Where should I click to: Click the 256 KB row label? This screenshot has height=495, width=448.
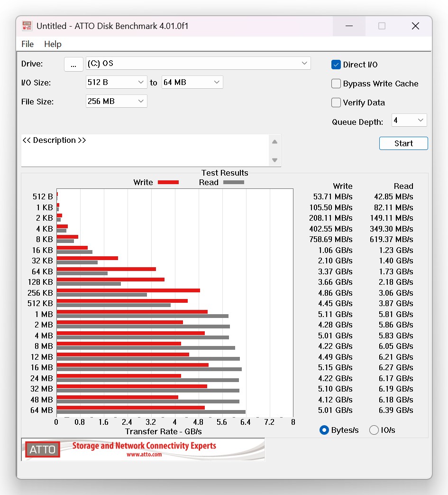[x=40, y=293]
